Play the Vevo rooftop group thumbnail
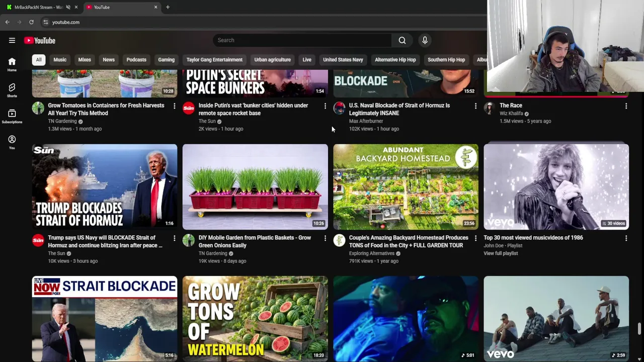644x362 pixels. (556, 319)
